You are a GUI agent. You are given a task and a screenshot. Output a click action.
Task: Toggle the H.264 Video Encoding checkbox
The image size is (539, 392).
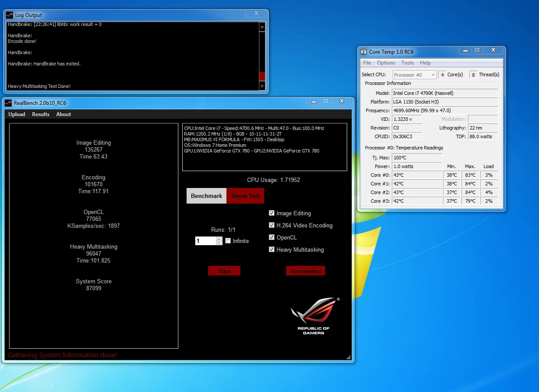click(272, 225)
